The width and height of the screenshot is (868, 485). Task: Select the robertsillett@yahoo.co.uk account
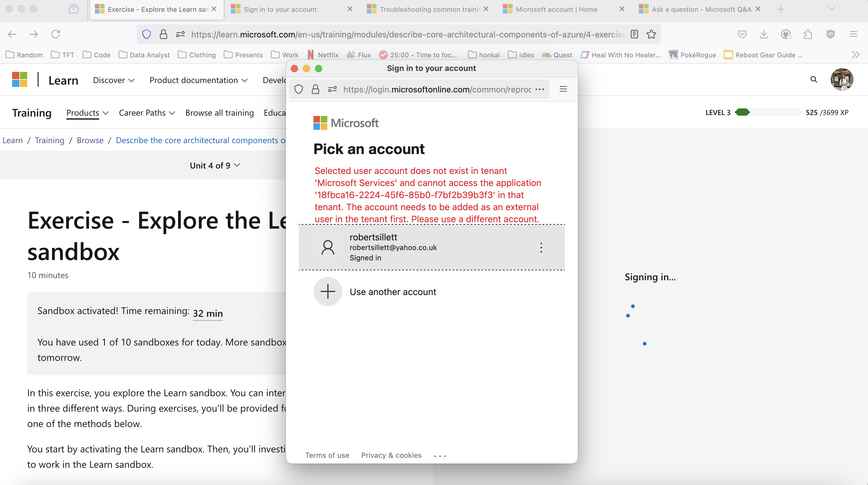click(x=432, y=247)
